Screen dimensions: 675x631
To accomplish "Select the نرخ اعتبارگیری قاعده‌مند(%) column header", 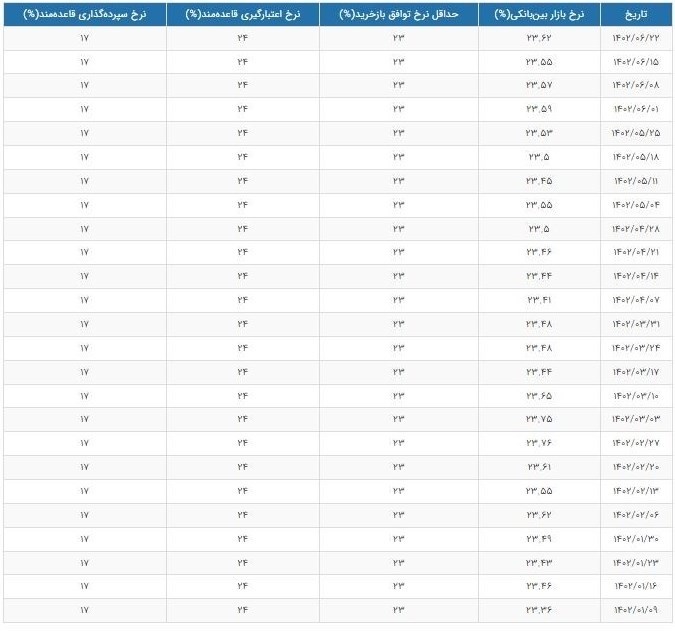I will (242, 15).
